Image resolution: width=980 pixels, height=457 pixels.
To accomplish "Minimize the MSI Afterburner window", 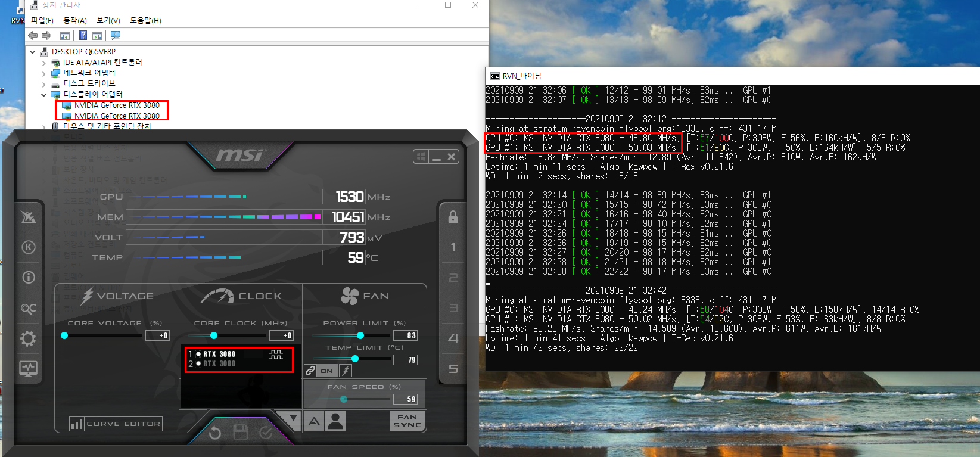I will (x=436, y=157).
